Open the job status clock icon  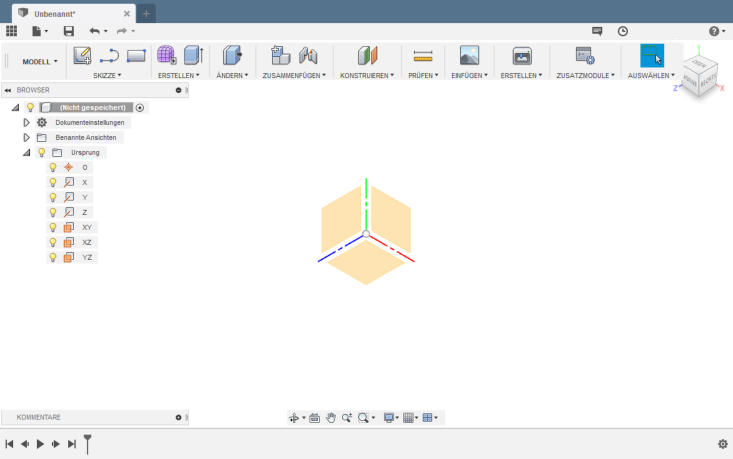pos(623,31)
